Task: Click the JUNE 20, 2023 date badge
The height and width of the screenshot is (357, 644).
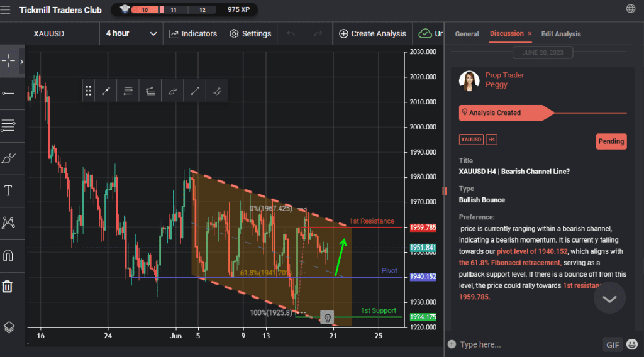Action: [x=543, y=53]
